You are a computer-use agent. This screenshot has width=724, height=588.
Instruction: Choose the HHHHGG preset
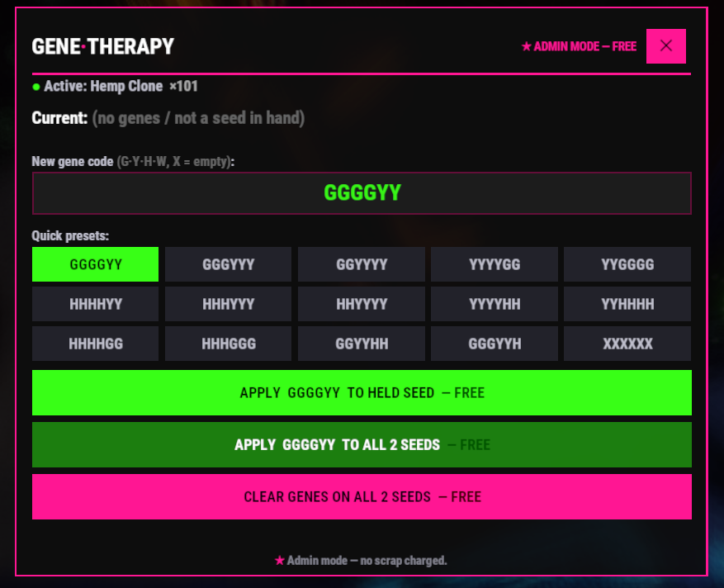coord(96,344)
